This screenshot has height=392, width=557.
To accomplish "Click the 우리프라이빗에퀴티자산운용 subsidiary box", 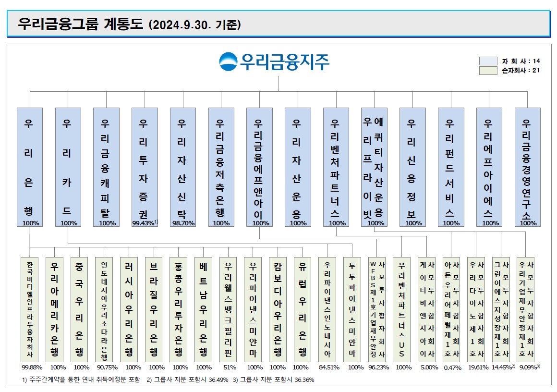I will 375,167.
